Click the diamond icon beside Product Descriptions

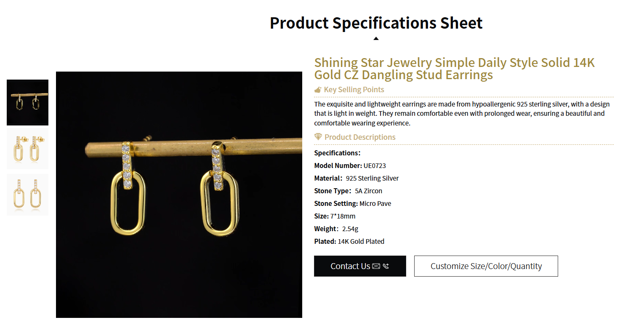(318, 137)
